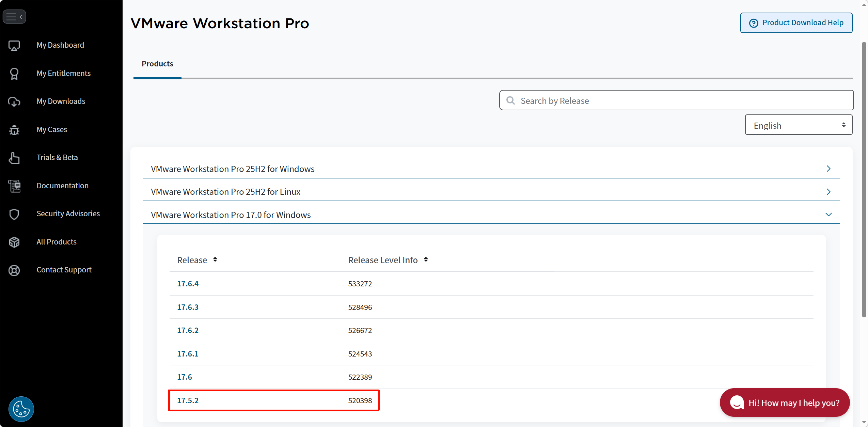Click the My Dashboard monitor icon
Image resolution: width=868 pixels, height=427 pixels.
pyautogui.click(x=14, y=45)
